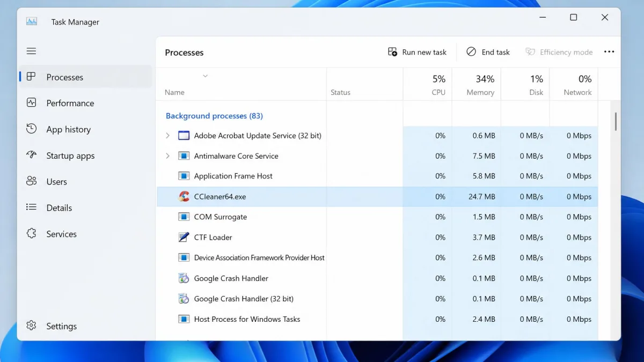The image size is (644, 362).
Task: Click the Google Crash Handler (32 bit) icon
Action: pyautogui.click(x=184, y=299)
